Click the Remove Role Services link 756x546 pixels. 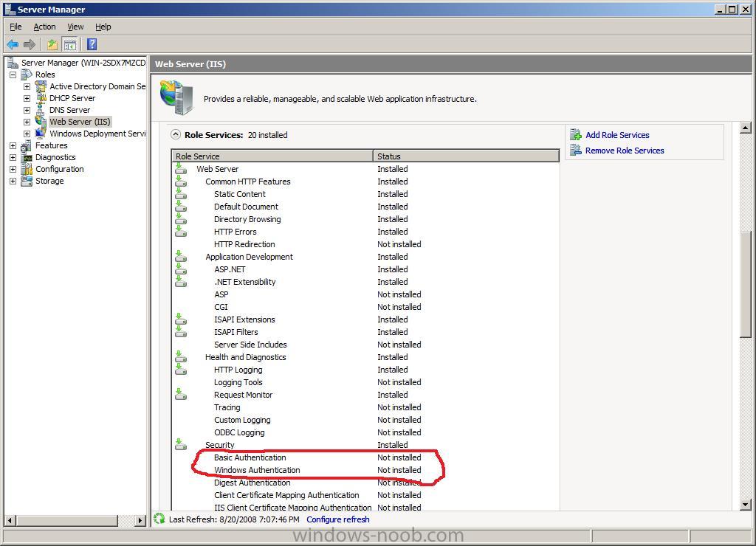pyautogui.click(x=625, y=151)
